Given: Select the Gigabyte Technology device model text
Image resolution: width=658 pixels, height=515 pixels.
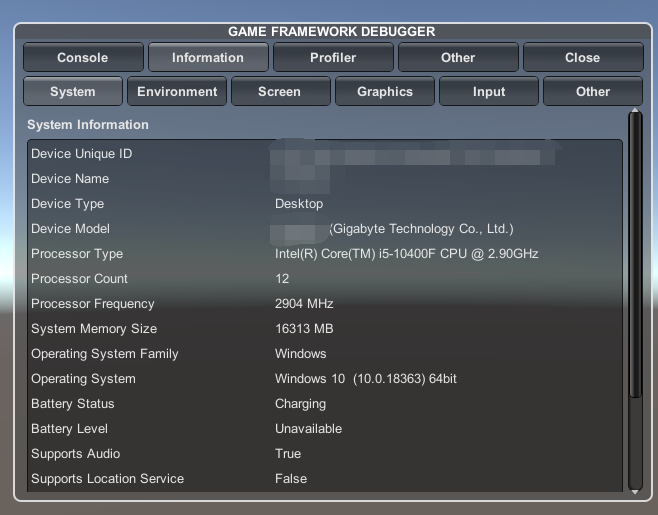Looking at the screenshot, I should coord(420,229).
